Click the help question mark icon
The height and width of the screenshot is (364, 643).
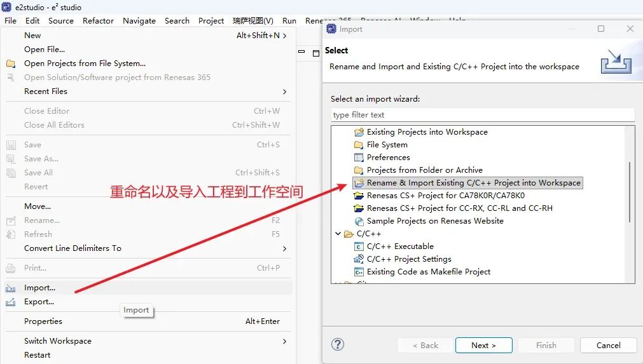[x=338, y=345]
